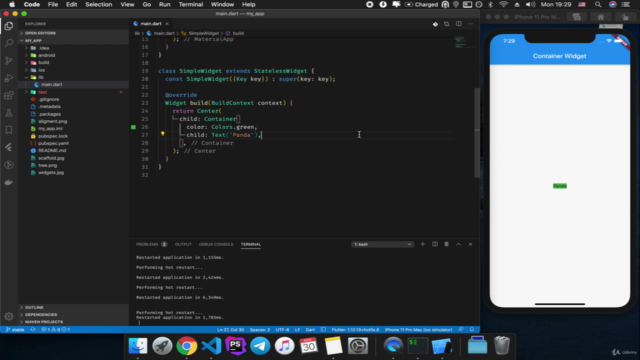
Task: Tap the Panda container in the simulator
Action: [x=560, y=186]
